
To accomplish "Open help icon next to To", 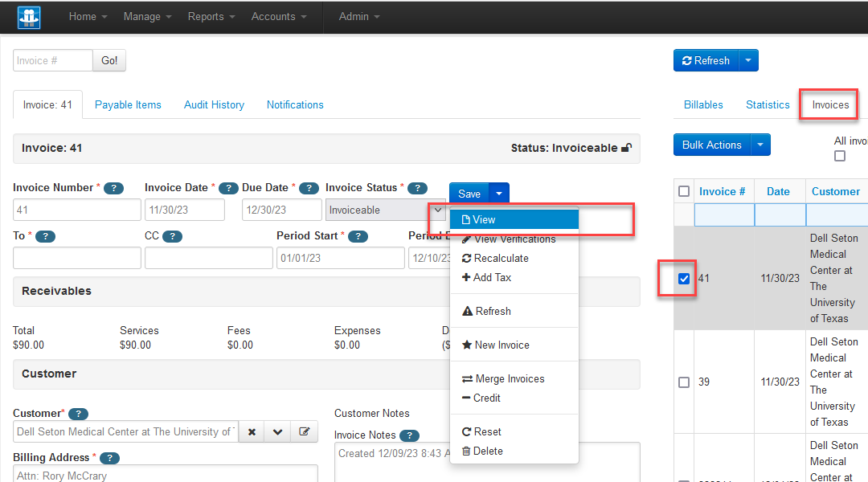I will (45, 236).
